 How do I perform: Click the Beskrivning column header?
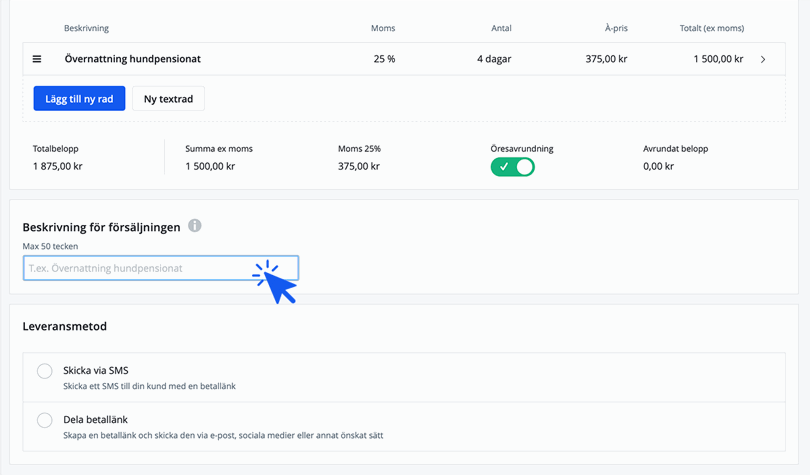pos(86,28)
